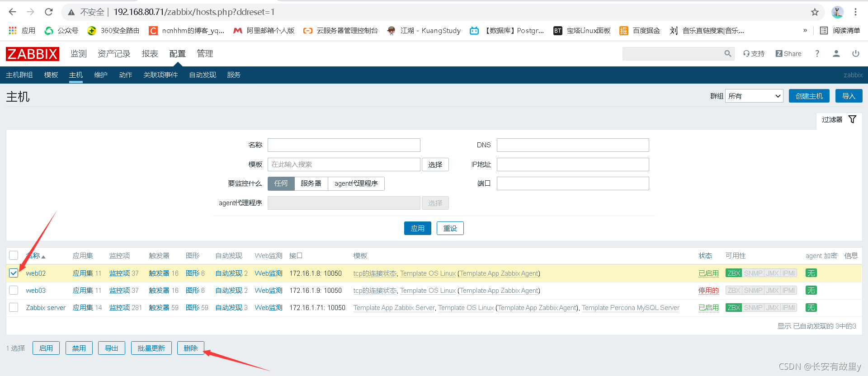Screen dimensions: 868x376
Task: Click the logout power icon
Action: pos(856,53)
